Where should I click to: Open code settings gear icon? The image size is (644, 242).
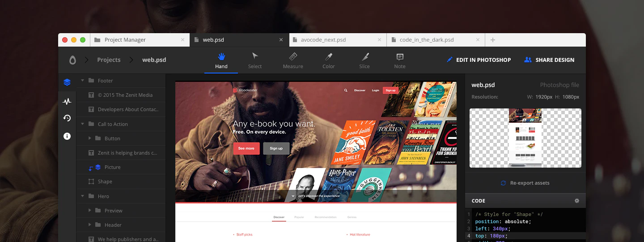click(x=577, y=201)
